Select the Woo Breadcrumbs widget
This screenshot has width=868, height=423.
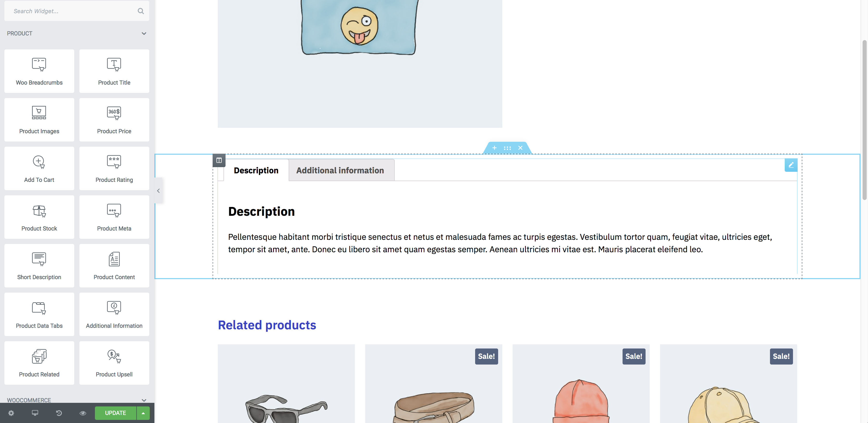pos(39,71)
